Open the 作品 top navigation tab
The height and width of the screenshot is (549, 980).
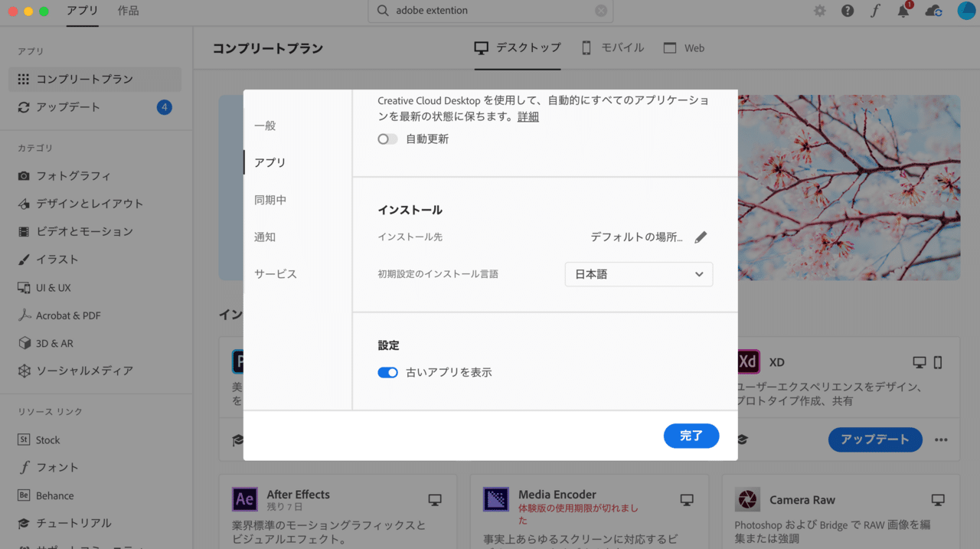click(x=129, y=11)
